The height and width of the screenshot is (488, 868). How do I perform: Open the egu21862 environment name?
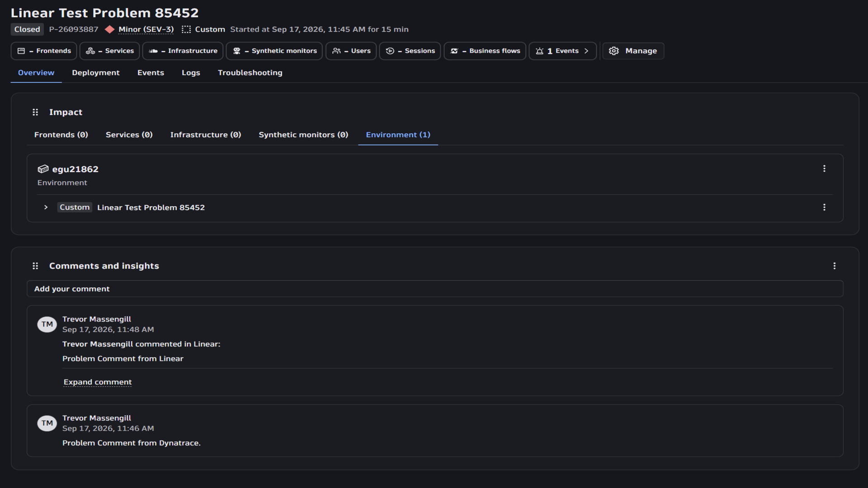click(75, 169)
